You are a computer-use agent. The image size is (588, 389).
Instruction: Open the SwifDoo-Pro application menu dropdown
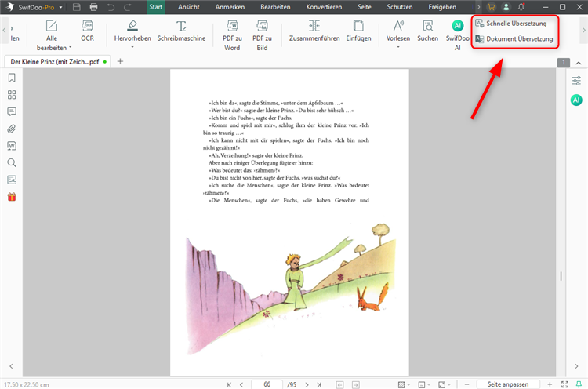click(60, 7)
